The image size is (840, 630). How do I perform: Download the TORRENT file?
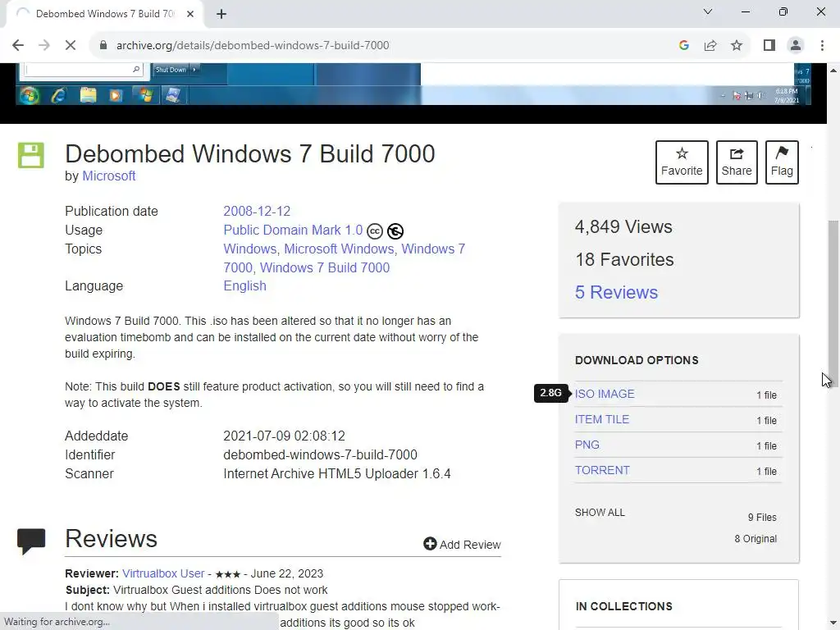tap(602, 470)
